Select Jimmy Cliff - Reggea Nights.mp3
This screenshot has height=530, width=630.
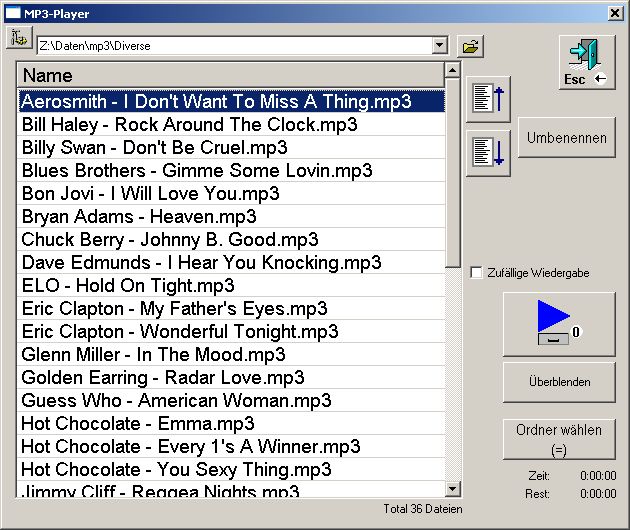coord(231,489)
